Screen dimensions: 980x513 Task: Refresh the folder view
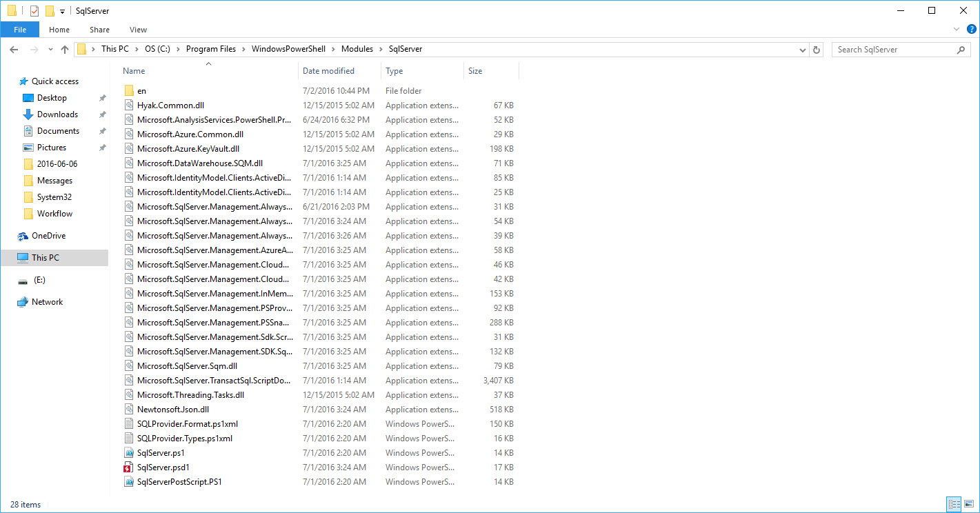tap(817, 50)
